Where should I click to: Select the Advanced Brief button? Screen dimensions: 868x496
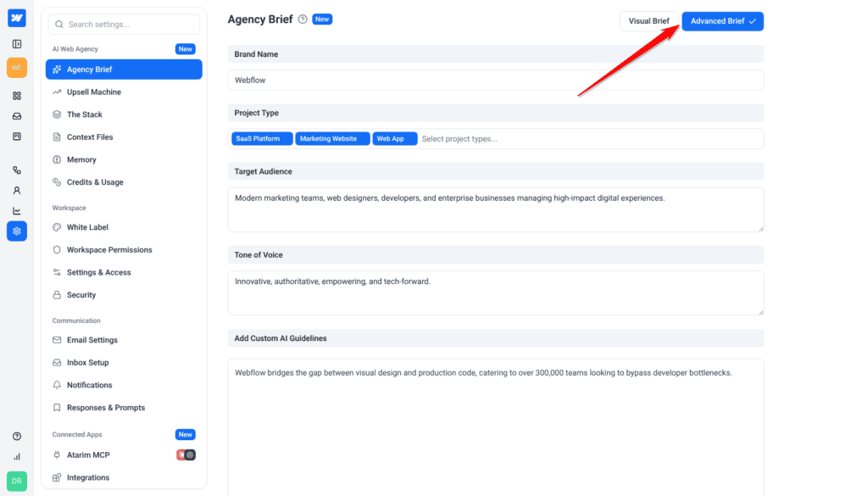point(722,21)
